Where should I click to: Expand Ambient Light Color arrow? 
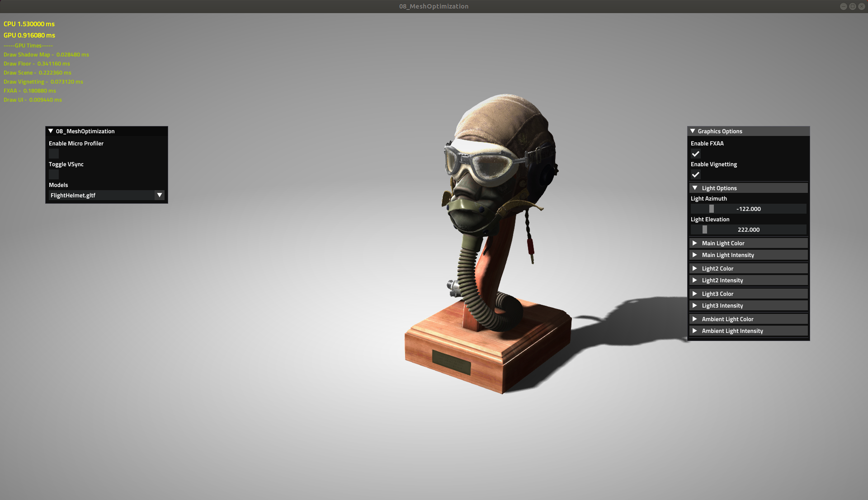click(695, 319)
